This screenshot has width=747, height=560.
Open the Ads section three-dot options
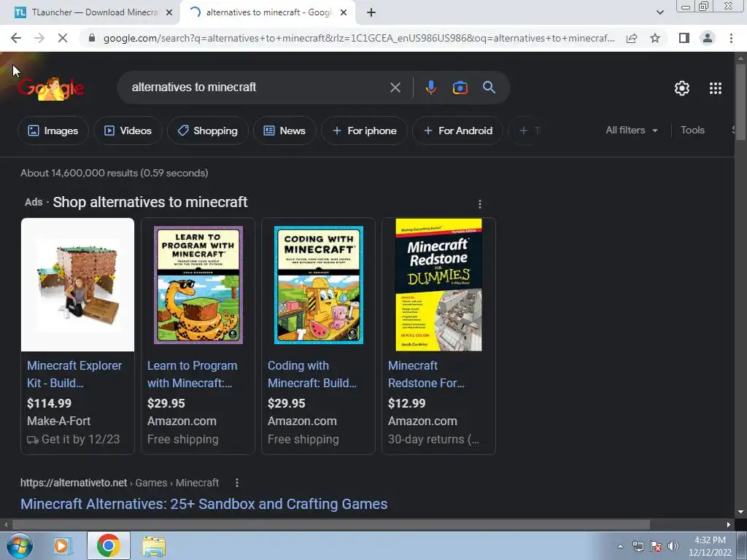click(480, 204)
